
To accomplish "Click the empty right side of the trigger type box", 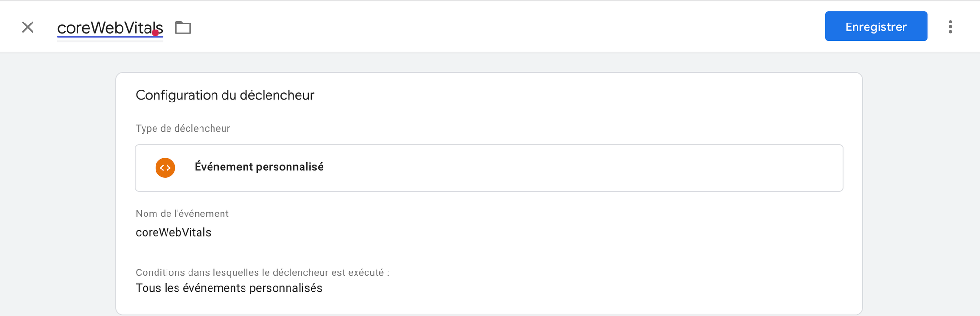I will pos(622,168).
